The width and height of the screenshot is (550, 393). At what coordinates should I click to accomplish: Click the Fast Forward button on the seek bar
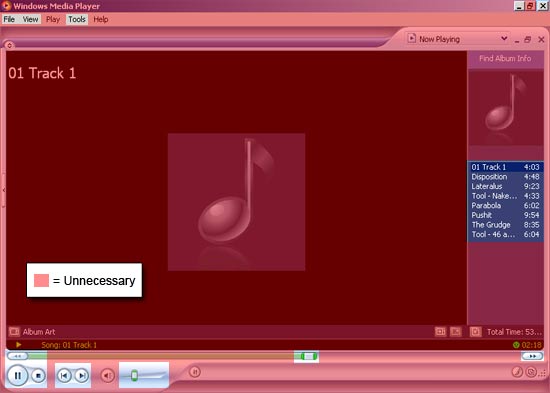[532, 356]
